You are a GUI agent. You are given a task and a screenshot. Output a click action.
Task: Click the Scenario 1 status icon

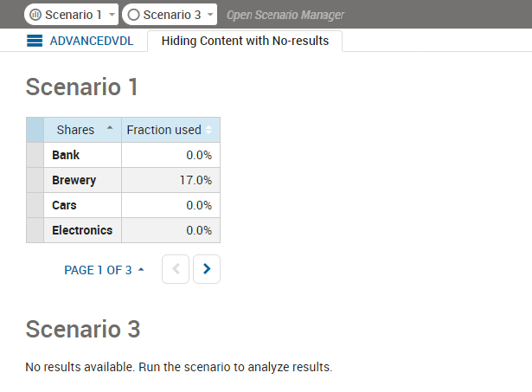(x=36, y=15)
